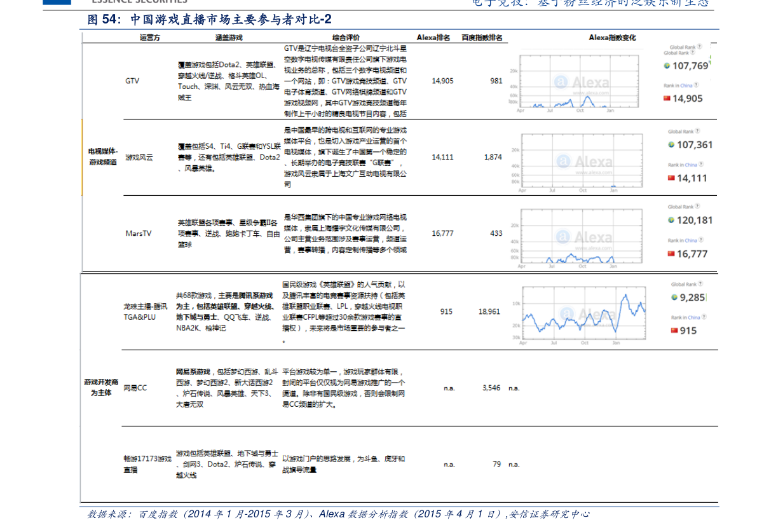Click the China flag icon beside large 915

click(674, 331)
